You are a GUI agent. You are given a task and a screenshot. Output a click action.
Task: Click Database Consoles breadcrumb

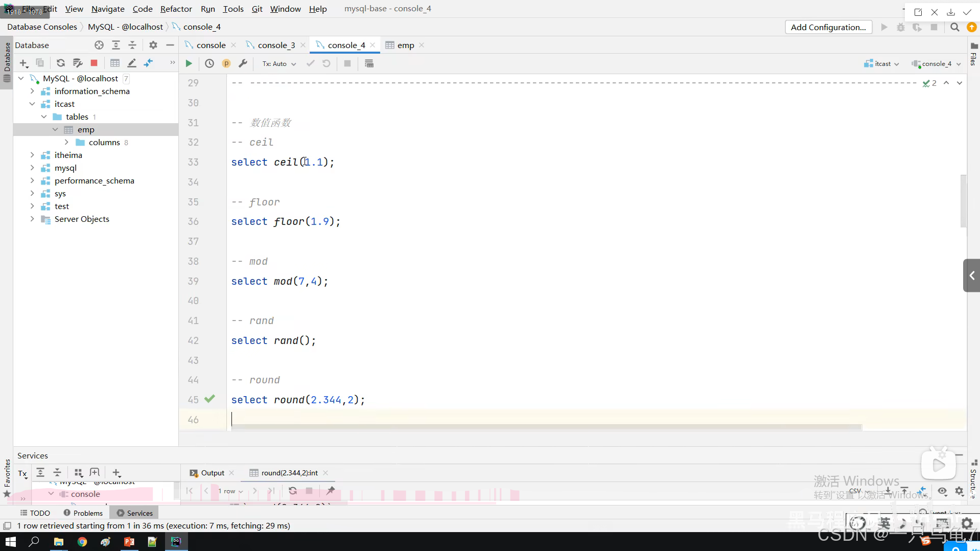coord(42,27)
